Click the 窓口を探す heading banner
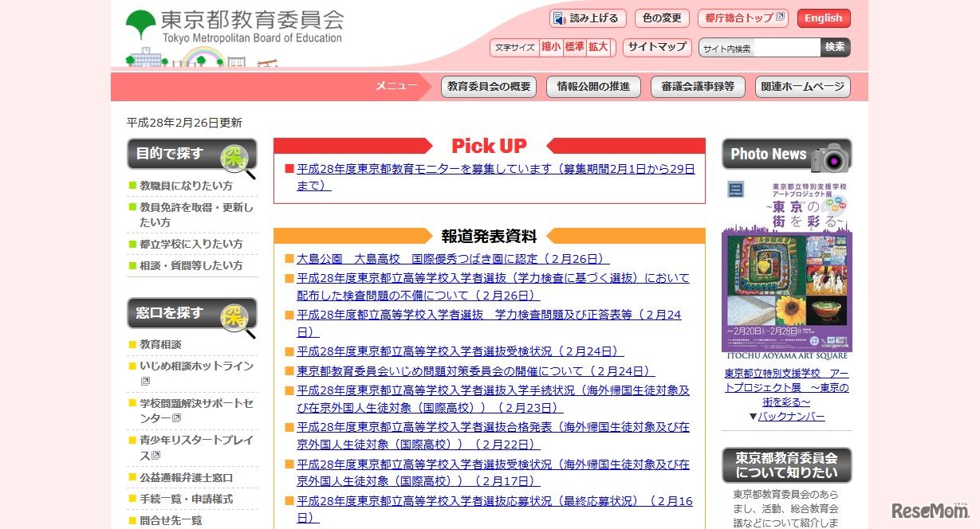This screenshot has width=980, height=529. [x=192, y=315]
